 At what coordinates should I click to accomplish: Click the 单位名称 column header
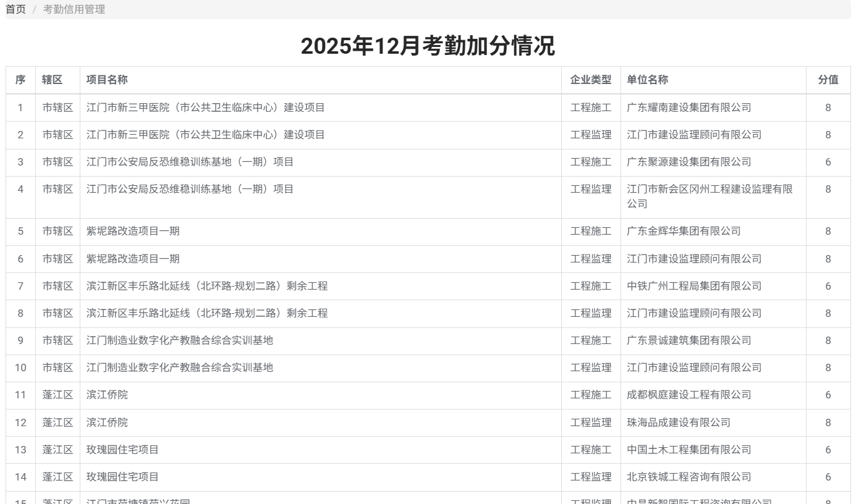[x=647, y=80]
